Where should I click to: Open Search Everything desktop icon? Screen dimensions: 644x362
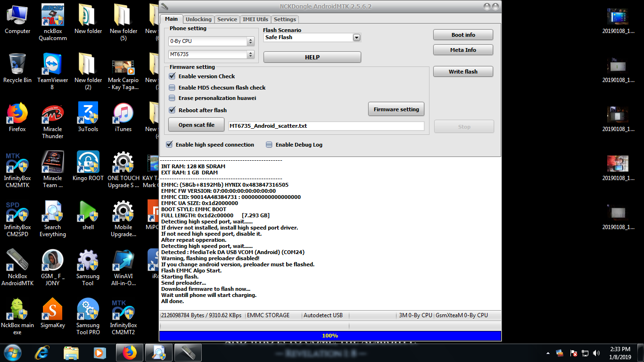click(53, 218)
